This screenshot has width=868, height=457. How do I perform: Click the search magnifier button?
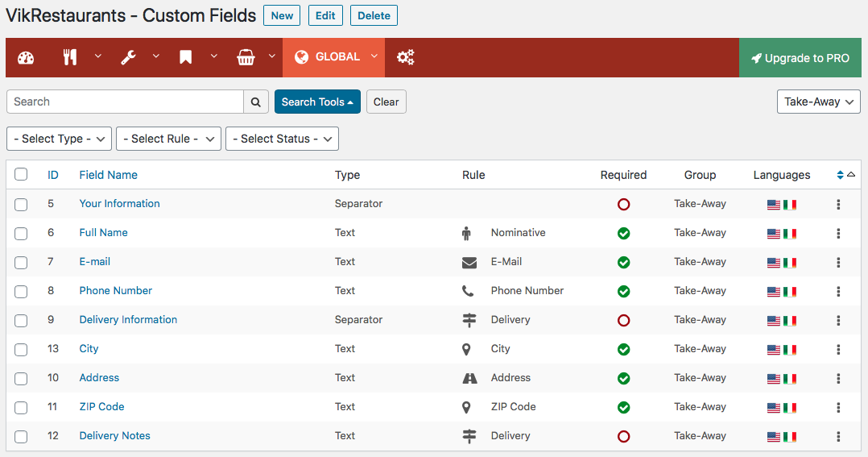coord(256,102)
